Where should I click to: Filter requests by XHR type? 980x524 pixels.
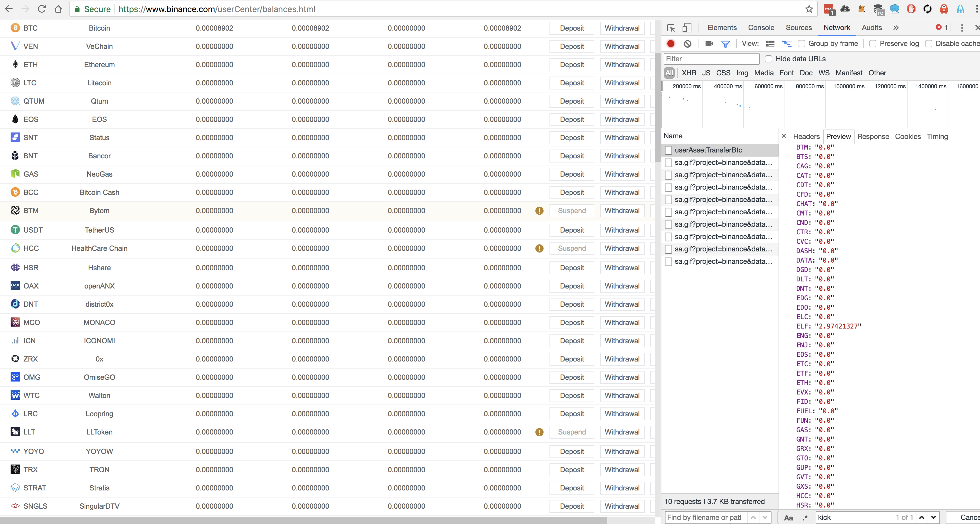click(x=688, y=73)
